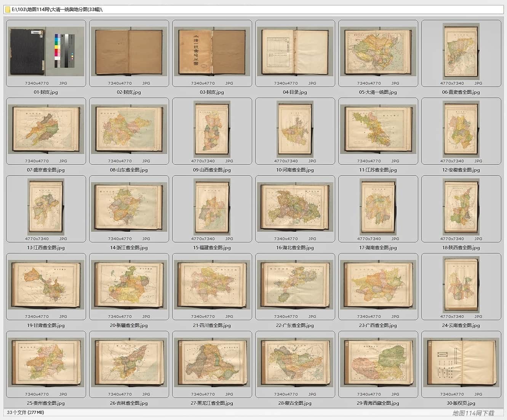Select 21-四川省全图.jpg thumbnail
The image size is (507, 420).
[x=212, y=287]
